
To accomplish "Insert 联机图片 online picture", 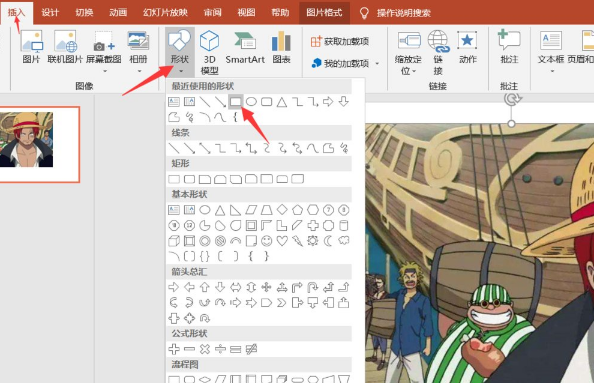I will 65,47.
